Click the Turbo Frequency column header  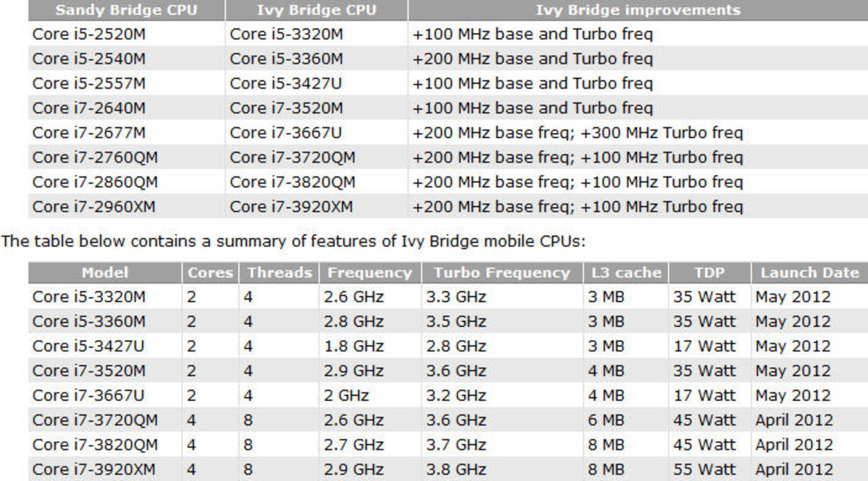coord(502,273)
